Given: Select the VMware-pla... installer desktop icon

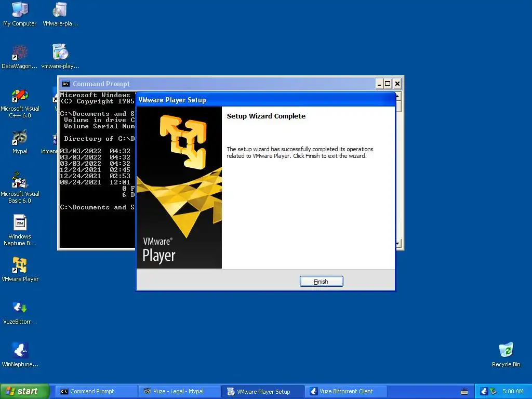Looking at the screenshot, I should (60, 14).
